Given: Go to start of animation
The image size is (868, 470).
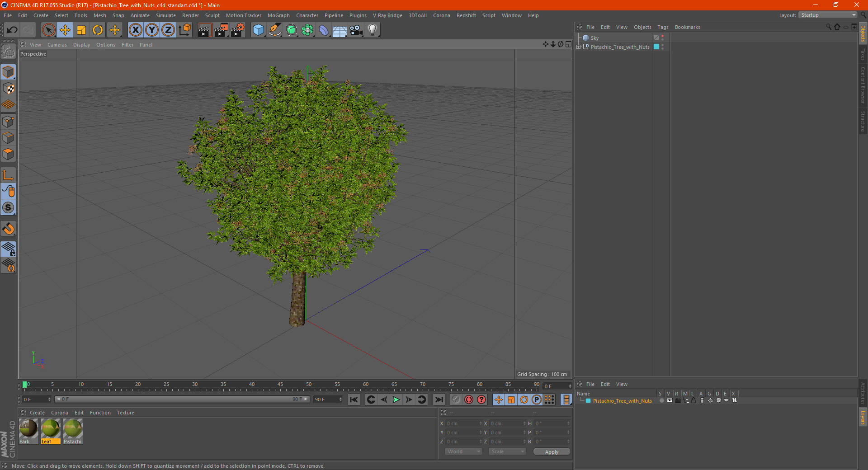Looking at the screenshot, I should tap(354, 399).
